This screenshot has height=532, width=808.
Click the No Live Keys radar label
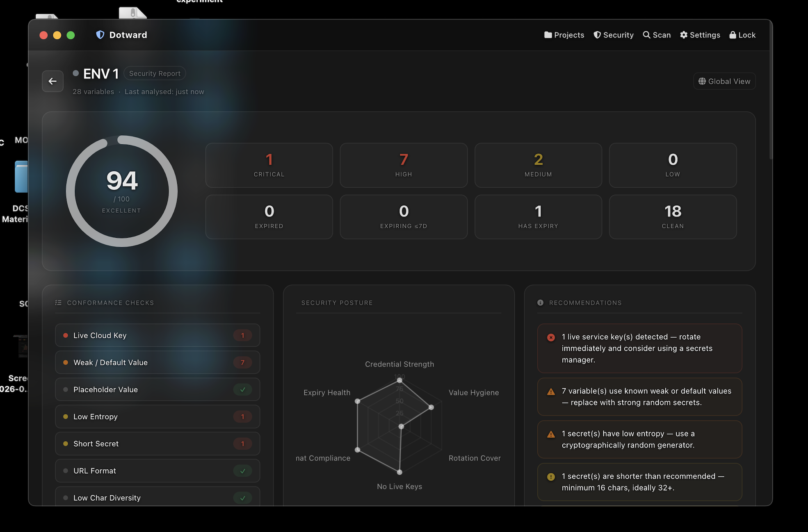click(x=399, y=486)
